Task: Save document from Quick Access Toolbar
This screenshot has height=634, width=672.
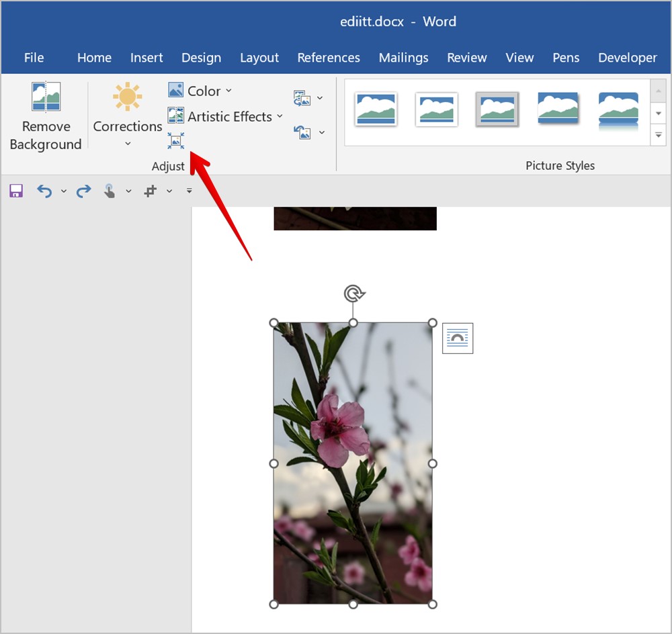Action: (x=16, y=191)
